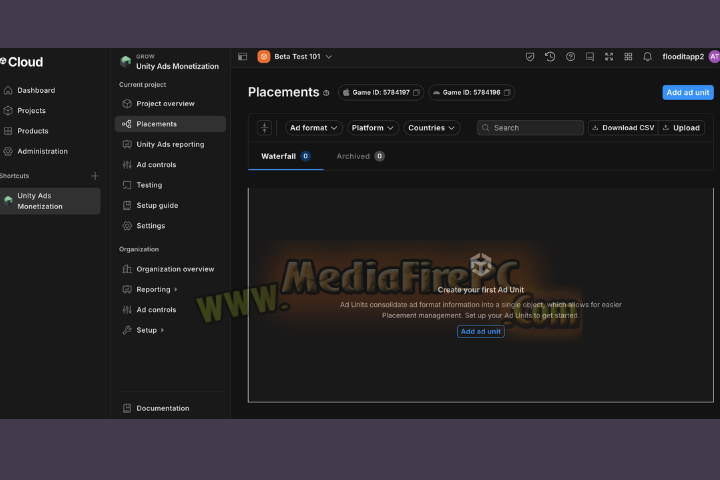Viewport: 720px width, 480px height.
Task: Click flooditapp2 account name
Action: [x=683, y=56]
